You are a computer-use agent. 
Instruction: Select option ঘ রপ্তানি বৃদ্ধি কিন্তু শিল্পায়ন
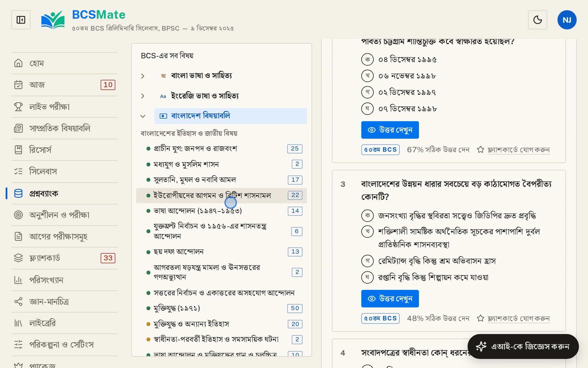click(425, 277)
